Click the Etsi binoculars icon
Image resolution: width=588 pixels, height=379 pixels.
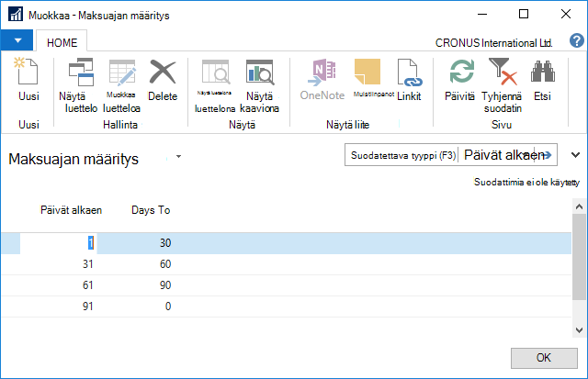542,72
